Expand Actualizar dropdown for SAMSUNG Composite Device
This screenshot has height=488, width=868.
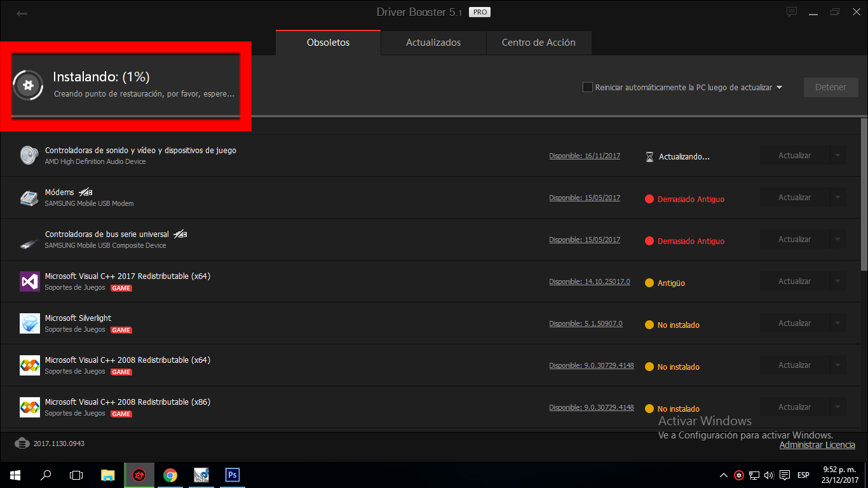pyautogui.click(x=837, y=240)
